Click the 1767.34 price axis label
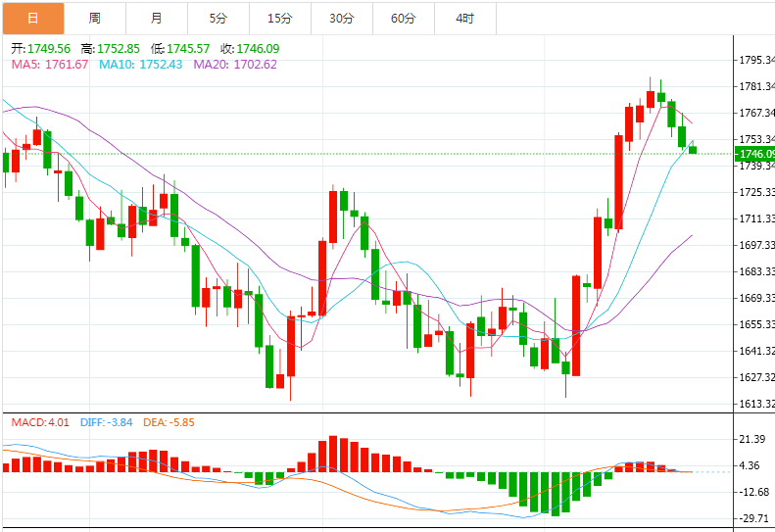Screen dimensions: 775x532 pyautogui.click(x=756, y=113)
